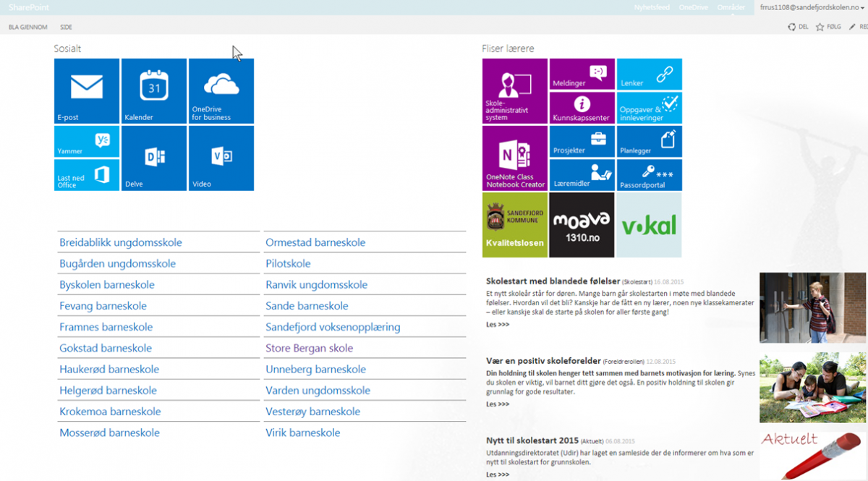Expand the frrus1108 user account menu
Screen dimensions: 868x481
pos(810,7)
